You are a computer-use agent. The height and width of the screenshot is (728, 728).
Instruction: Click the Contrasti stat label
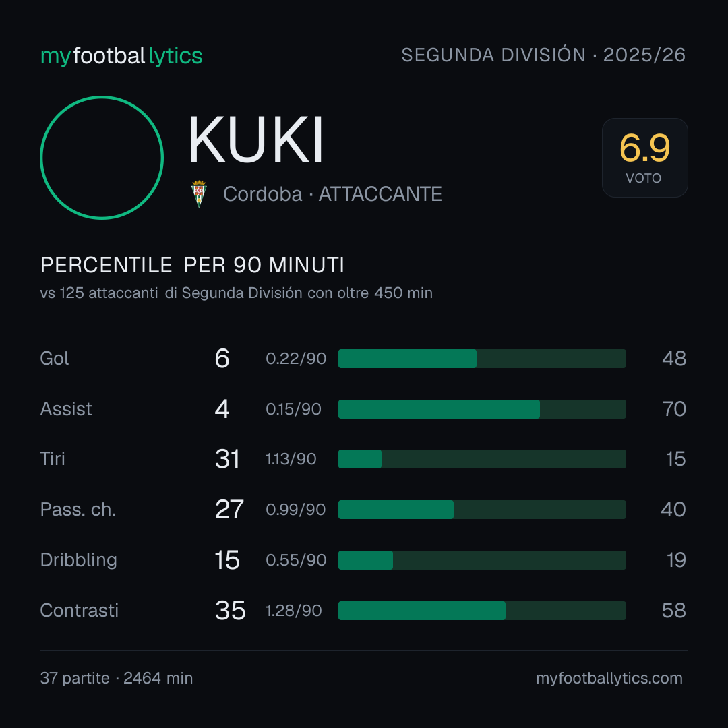pyautogui.click(x=80, y=611)
